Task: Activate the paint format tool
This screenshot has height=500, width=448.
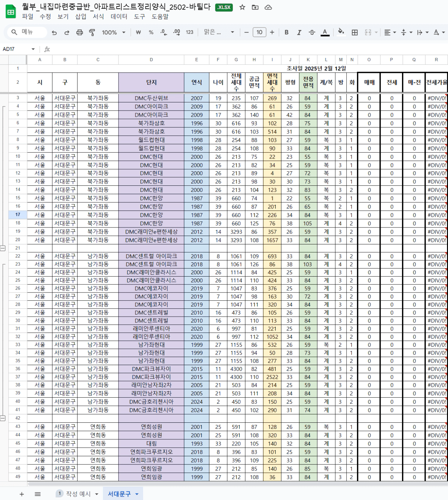Action: pos(92,33)
